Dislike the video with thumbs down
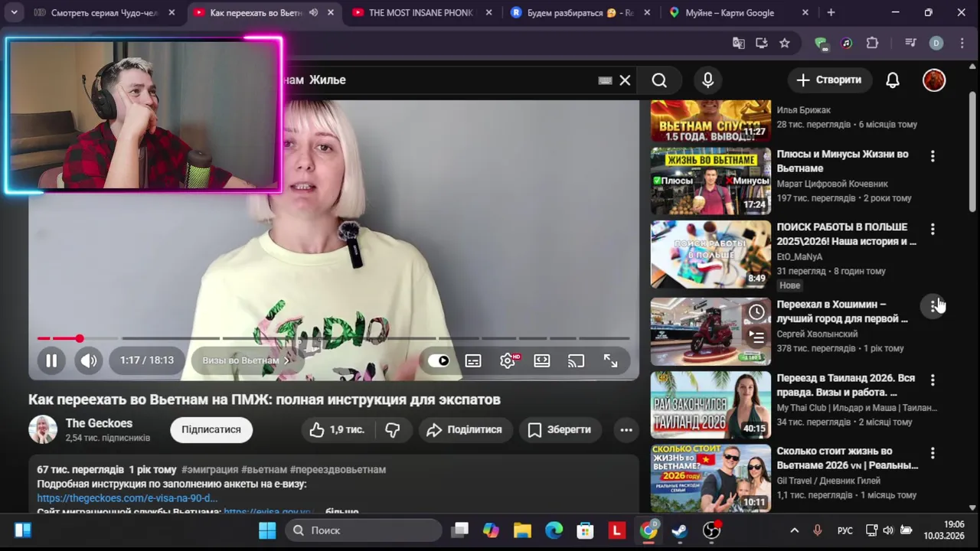 [393, 430]
